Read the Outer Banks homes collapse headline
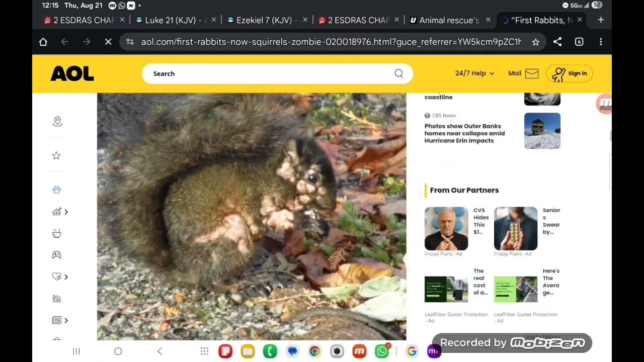 click(x=464, y=133)
